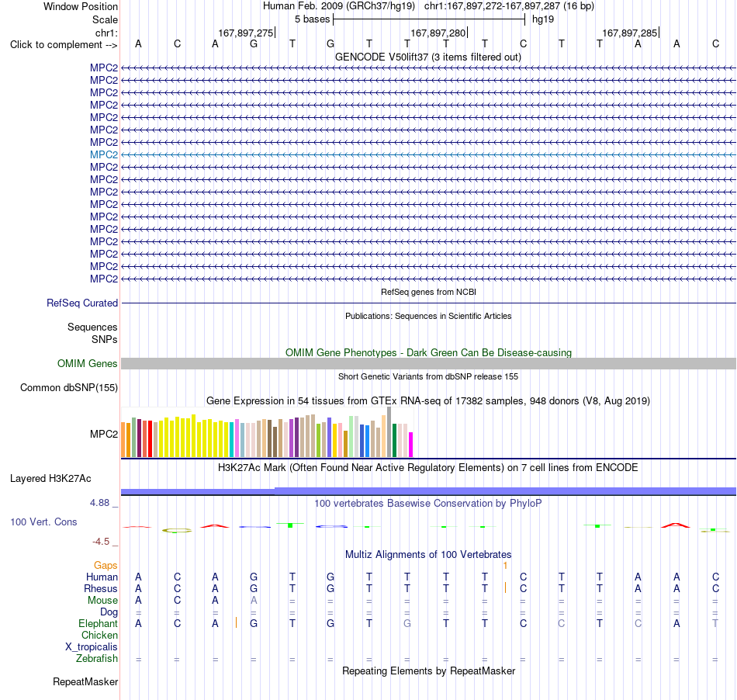The width and height of the screenshot is (737, 700).
Task: Click the 4.88 upper scale value
Action: pyautogui.click(x=99, y=503)
